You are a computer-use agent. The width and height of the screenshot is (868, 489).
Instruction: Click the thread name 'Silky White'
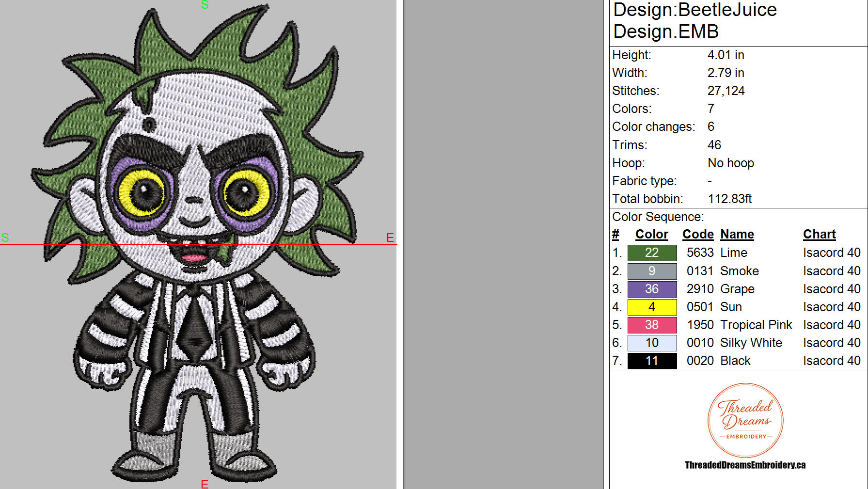[x=751, y=343]
